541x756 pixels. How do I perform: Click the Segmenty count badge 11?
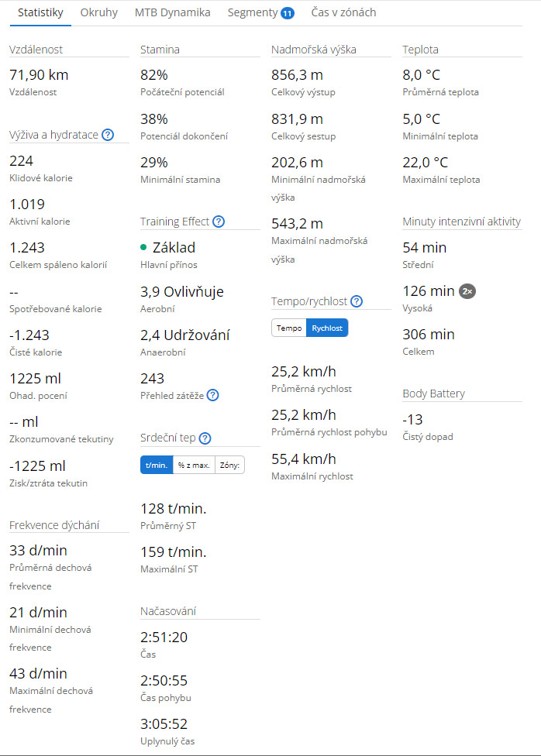click(x=287, y=13)
